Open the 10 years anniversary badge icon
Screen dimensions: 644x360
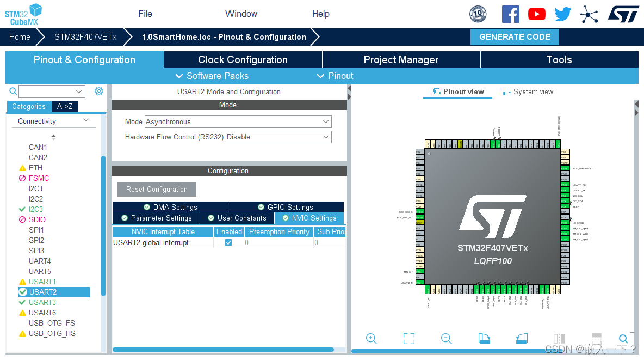point(478,14)
